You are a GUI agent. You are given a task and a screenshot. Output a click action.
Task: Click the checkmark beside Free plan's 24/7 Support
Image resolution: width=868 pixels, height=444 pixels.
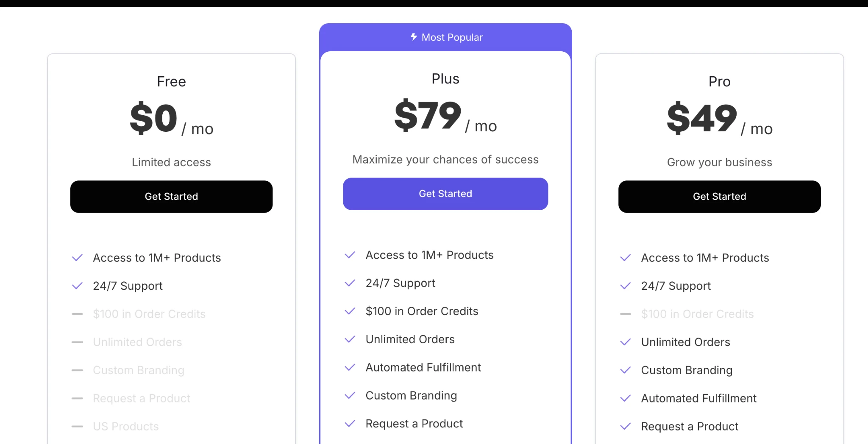[77, 286]
